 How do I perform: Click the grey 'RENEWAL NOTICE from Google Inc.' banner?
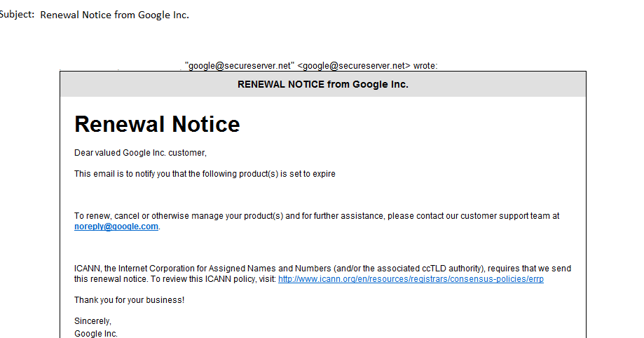pyautogui.click(x=323, y=84)
